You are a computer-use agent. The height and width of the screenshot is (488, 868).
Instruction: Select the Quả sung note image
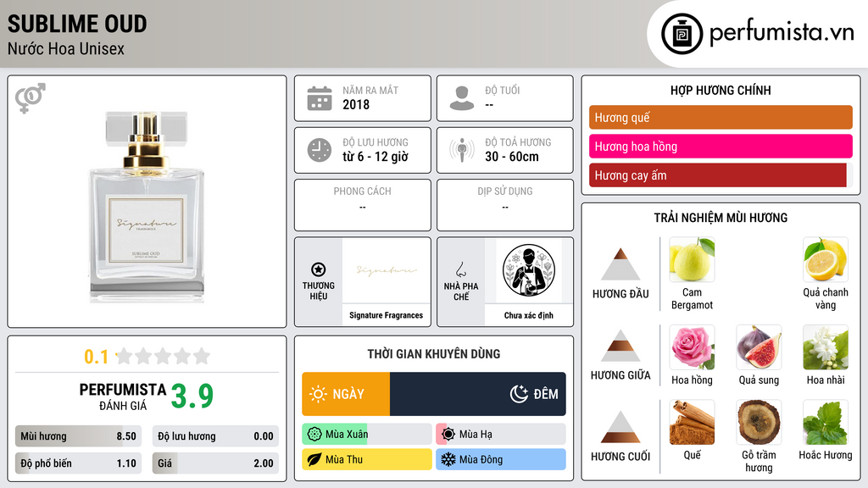tap(759, 347)
